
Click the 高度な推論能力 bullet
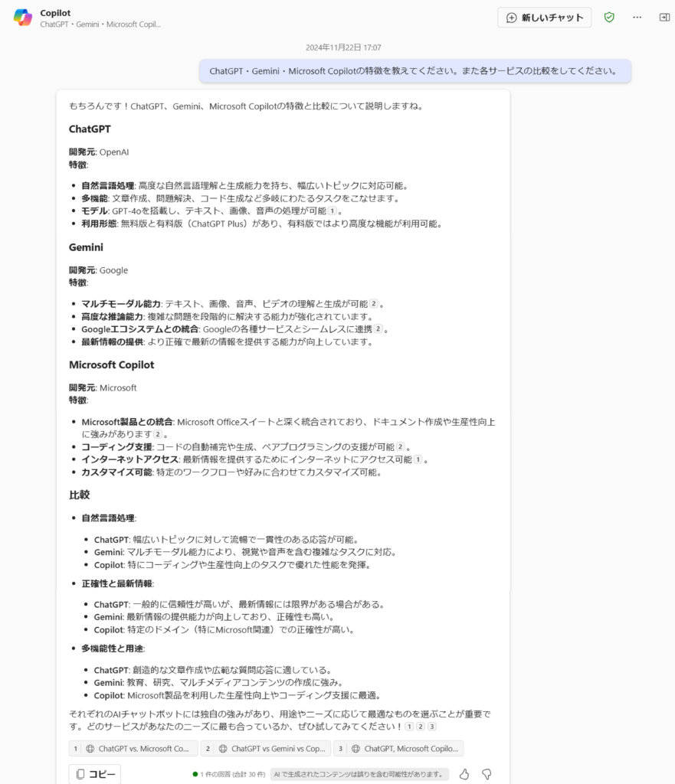[228, 316]
